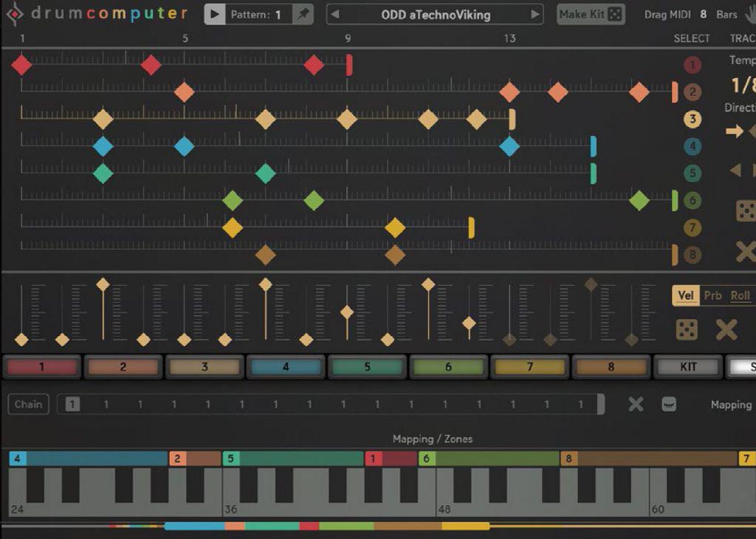
Task: Adjust the first velocity slider handle
Action: [21, 340]
